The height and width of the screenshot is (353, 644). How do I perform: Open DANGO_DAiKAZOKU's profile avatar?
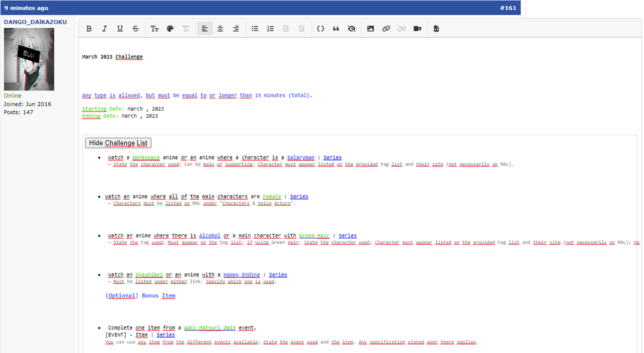(29, 59)
